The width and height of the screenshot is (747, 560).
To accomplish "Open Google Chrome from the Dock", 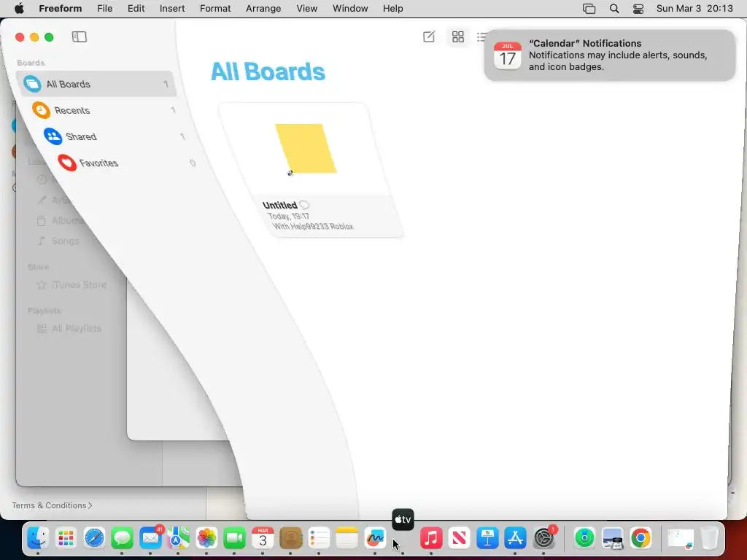I will 640,538.
